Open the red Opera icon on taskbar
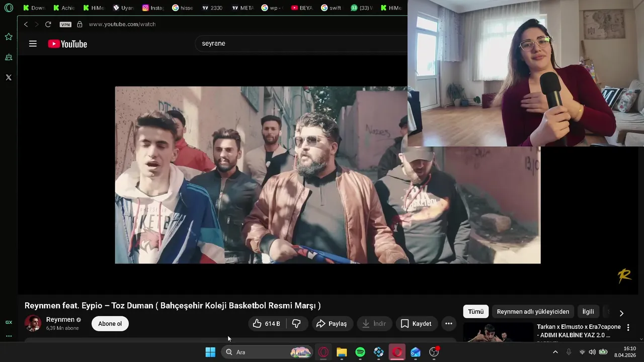Image resolution: width=644 pixels, height=362 pixels. 397,352
